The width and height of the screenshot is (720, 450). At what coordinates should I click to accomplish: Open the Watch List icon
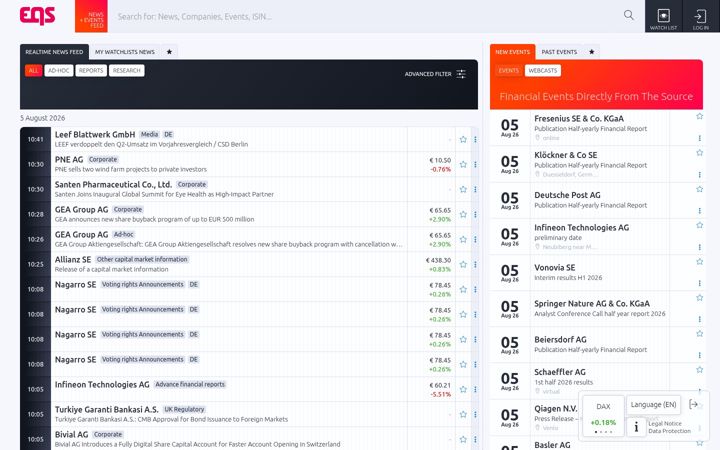click(664, 17)
